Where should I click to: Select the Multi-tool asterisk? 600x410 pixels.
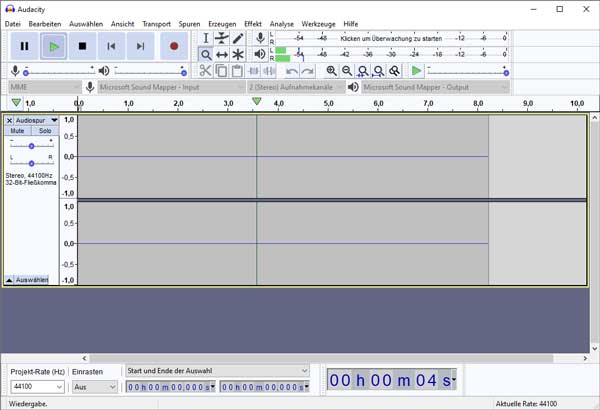[x=238, y=55]
